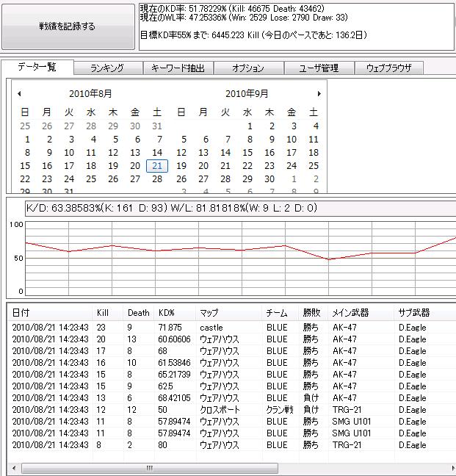Select the クロスポート クラン戦 row
The image size is (456, 476).
(x=231, y=409)
